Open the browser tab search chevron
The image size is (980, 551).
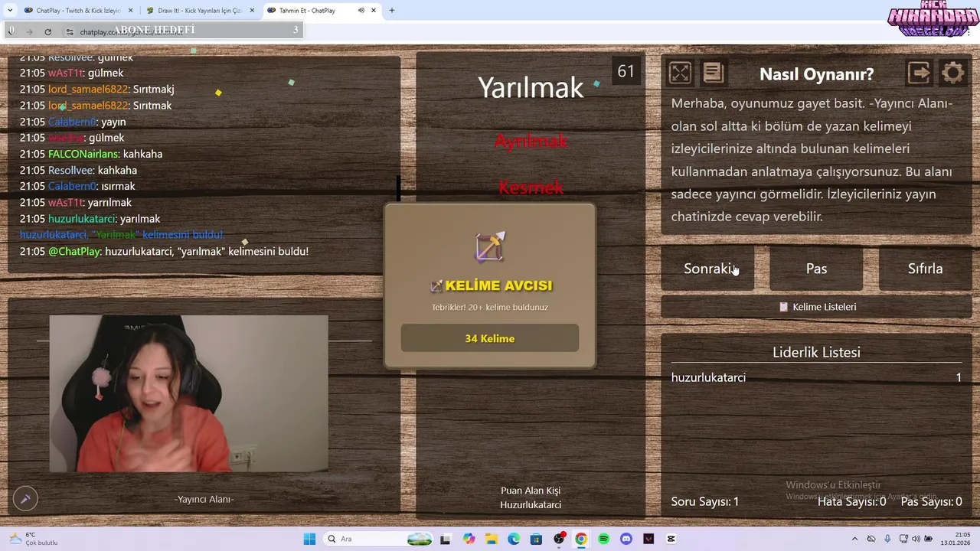pos(10,11)
